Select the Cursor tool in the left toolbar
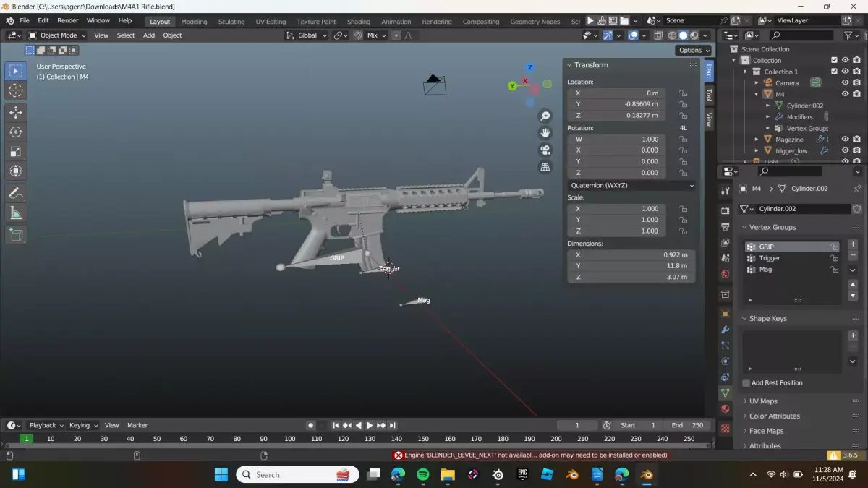The width and height of the screenshot is (868, 488). pyautogui.click(x=16, y=90)
